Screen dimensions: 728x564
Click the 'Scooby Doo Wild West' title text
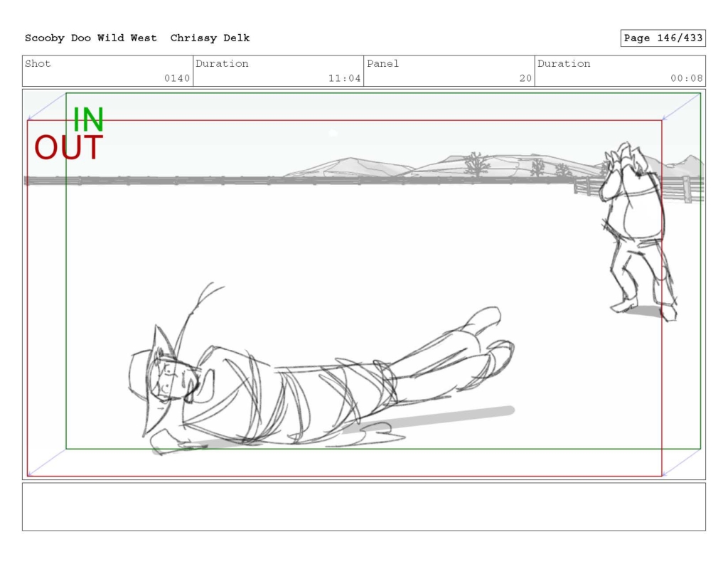point(90,38)
